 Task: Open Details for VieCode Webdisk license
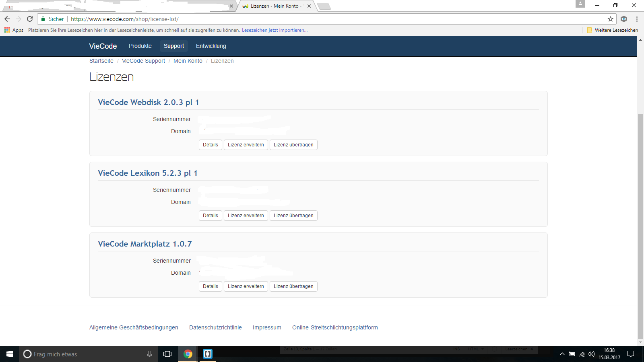[x=210, y=145]
